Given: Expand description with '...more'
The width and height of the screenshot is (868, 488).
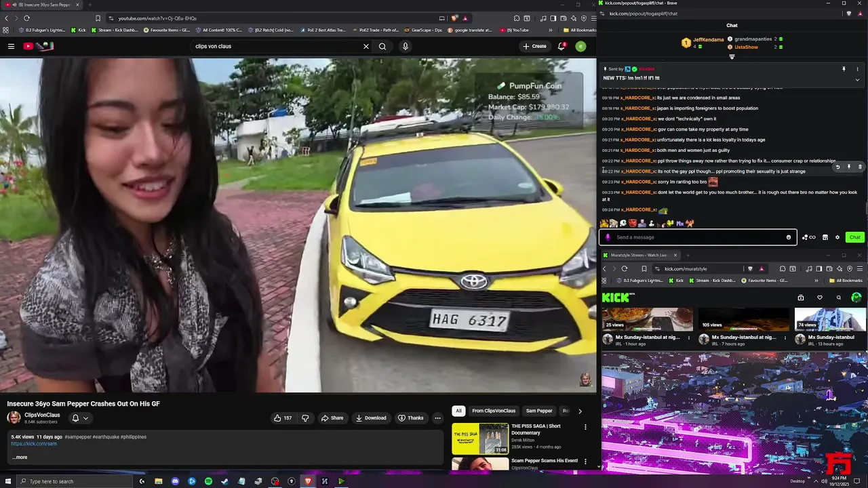Looking at the screenshot, I should coord(20,457).
